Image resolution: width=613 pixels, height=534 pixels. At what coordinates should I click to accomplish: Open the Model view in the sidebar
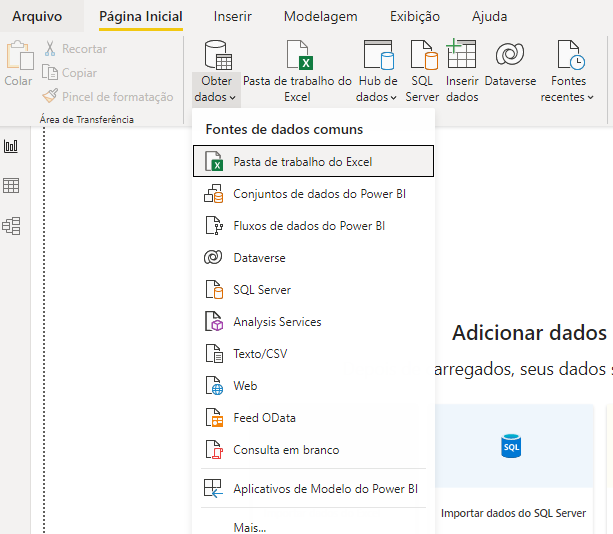(11, 226)
